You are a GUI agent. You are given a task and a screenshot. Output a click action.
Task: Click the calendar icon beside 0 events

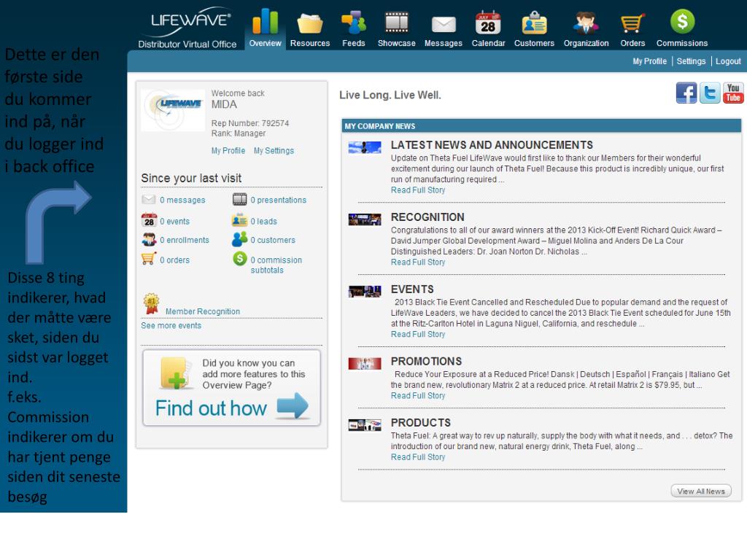tap(149, 220)
